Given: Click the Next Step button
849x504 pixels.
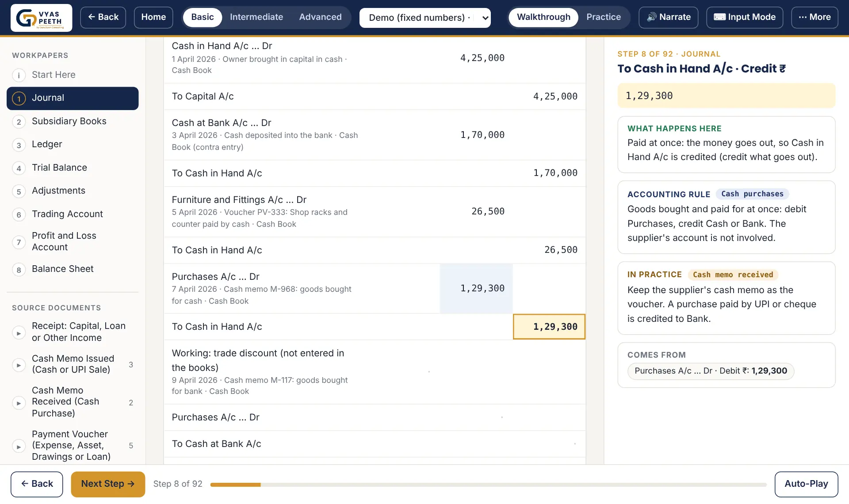Looking at the screenshot, I should pos(108,484).
